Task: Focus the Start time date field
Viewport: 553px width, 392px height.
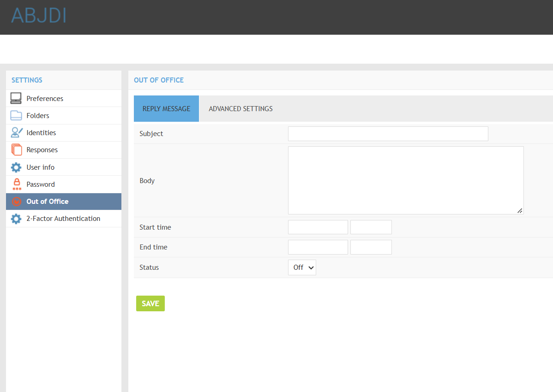Action: tap(318, 227)
